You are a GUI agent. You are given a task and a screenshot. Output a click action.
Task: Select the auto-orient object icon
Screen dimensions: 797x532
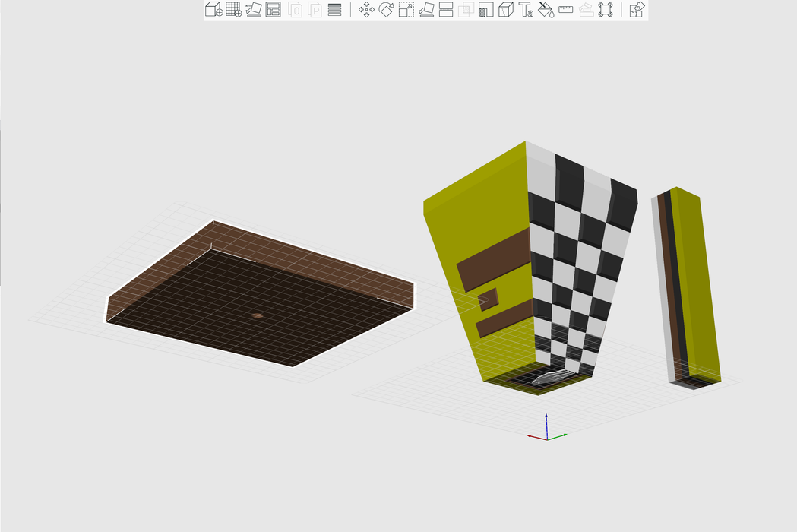click(254, 10)
